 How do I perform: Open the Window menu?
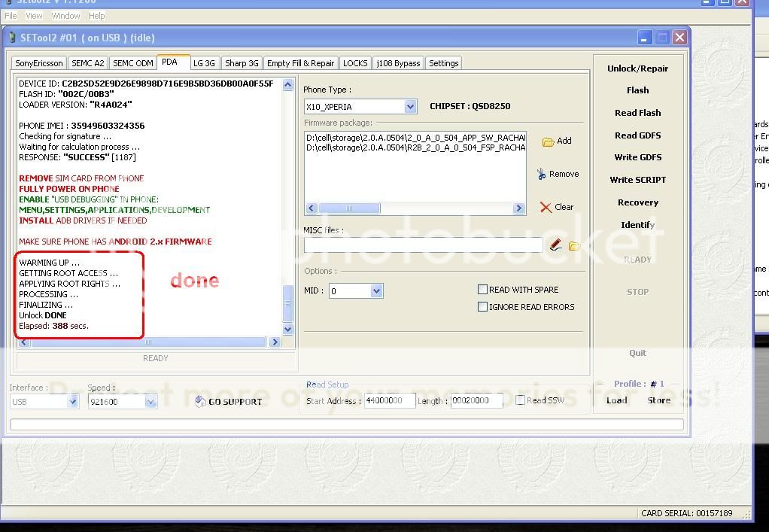point(65,17)
